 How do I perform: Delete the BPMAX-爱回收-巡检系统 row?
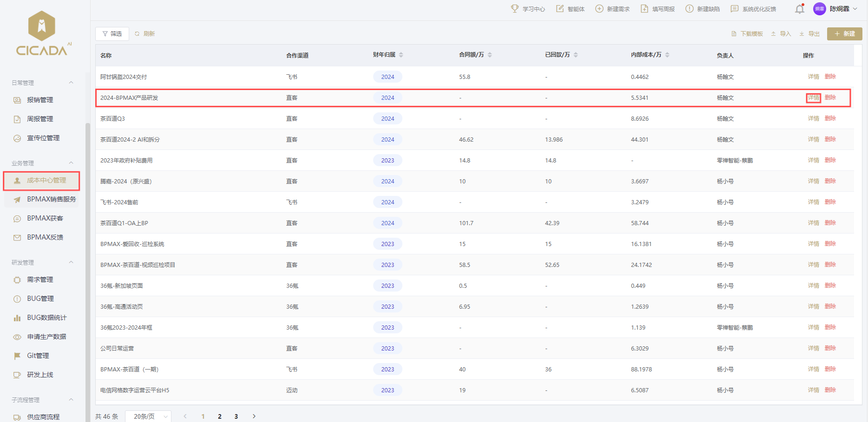pos(830,244)
